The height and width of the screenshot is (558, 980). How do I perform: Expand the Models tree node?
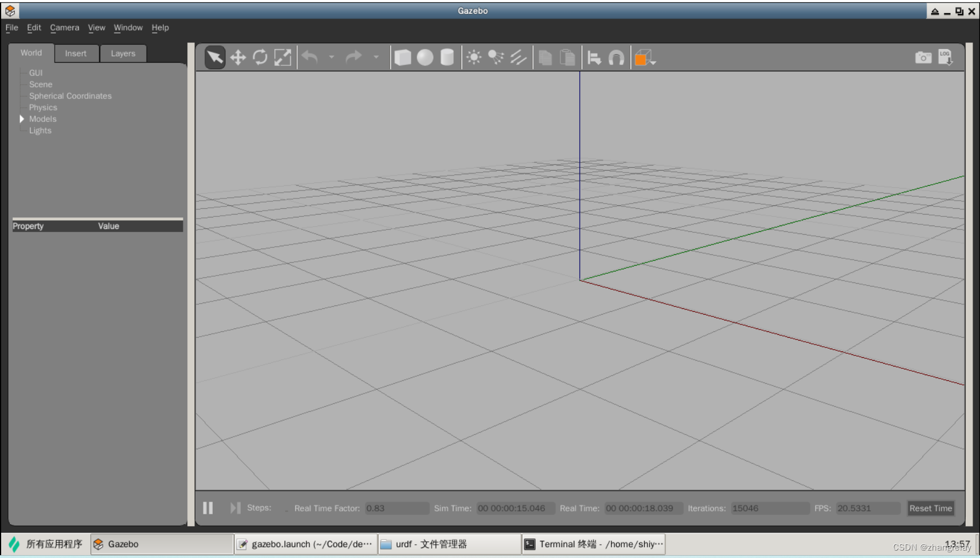click(x=22, y=119)
